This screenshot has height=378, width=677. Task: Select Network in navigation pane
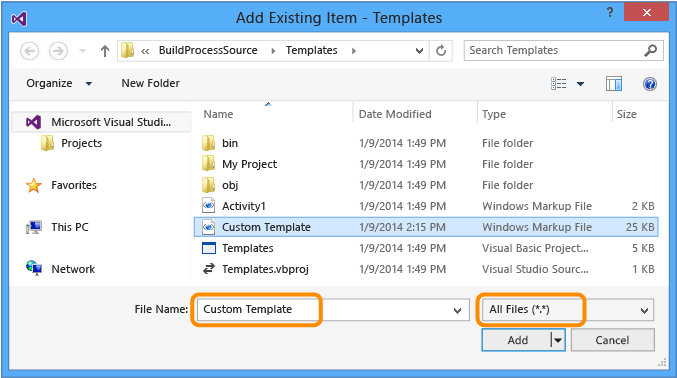coord(73,269)
